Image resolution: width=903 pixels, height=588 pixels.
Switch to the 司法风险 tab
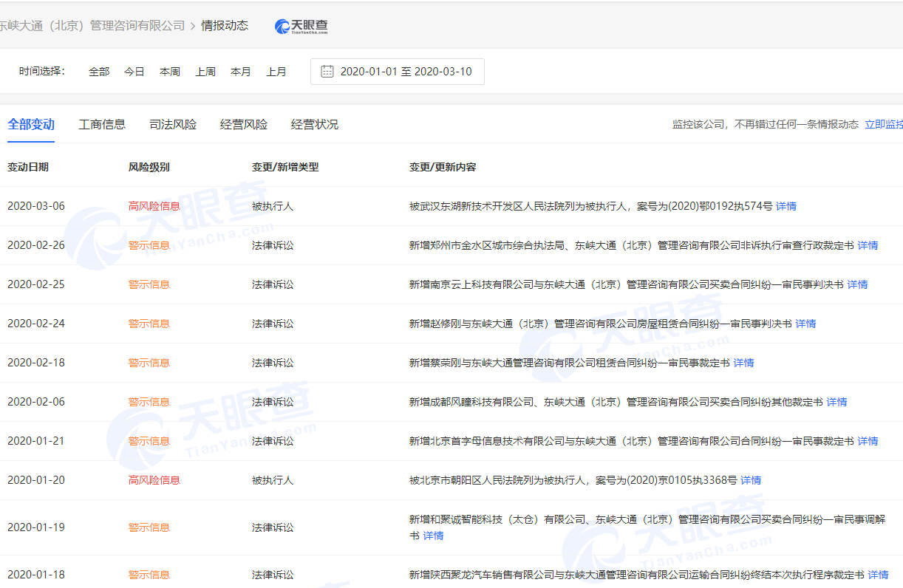(x=173, y=124)
